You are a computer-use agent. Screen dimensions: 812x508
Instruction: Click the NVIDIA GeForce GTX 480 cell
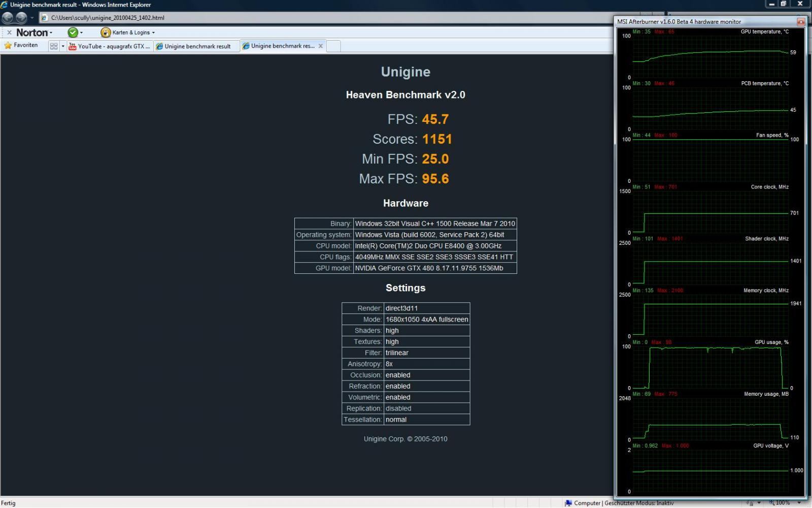(x=435, y=268)
